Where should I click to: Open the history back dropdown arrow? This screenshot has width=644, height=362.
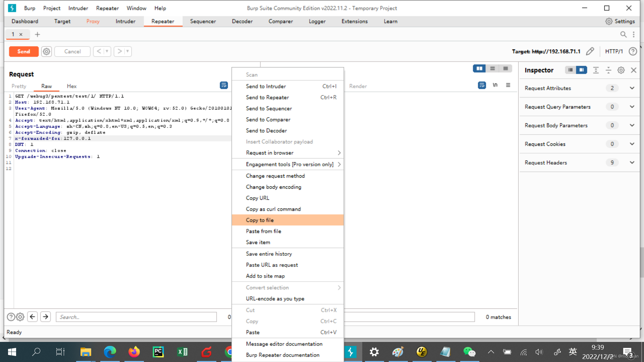click(107, 51)
